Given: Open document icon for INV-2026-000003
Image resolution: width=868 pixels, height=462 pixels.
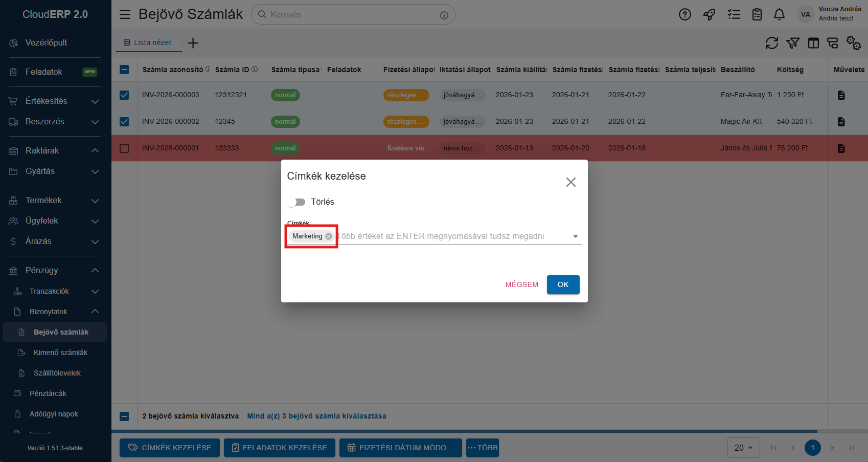Looking at the screenshot, I should (841, 95).
